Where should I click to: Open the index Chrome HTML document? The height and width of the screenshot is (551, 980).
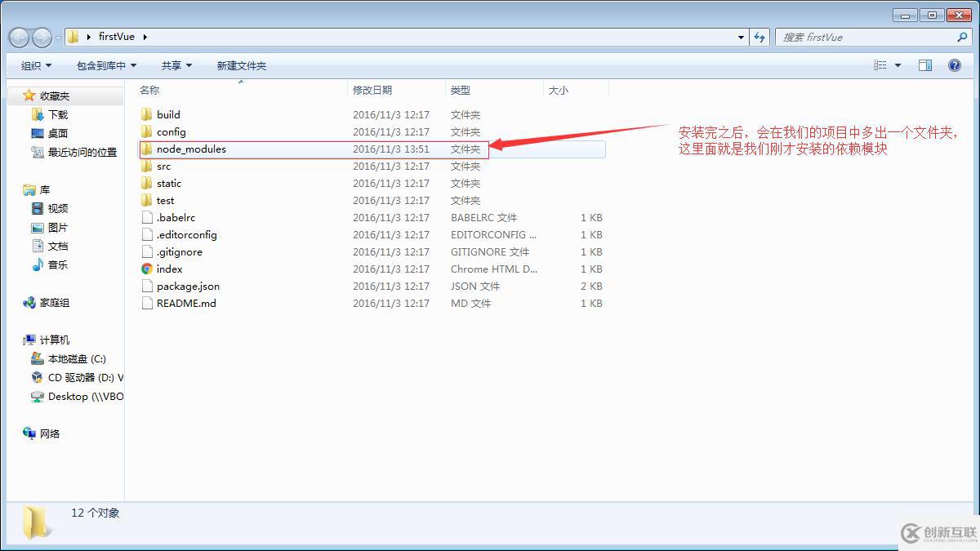point(168,269)
